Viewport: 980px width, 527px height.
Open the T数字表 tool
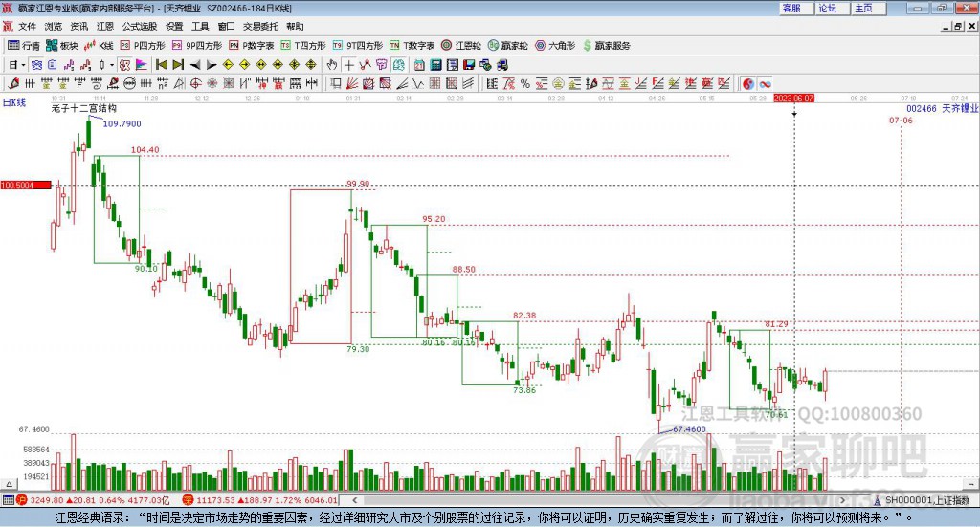(412, 46)
